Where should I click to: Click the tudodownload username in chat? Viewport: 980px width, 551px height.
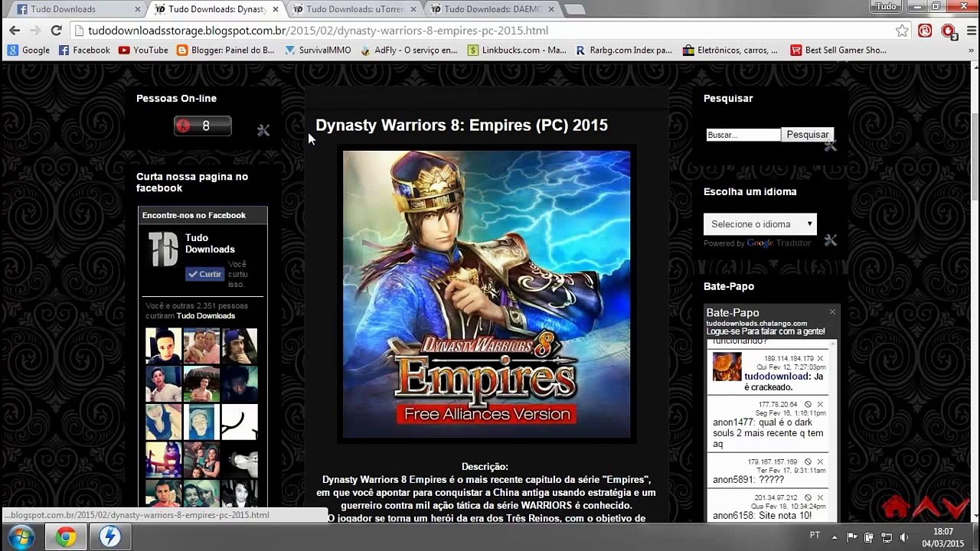pos(776,377)
